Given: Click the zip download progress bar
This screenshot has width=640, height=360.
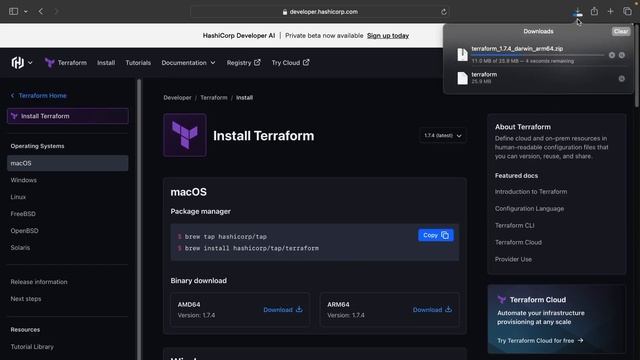Looking at the screenshot, I should 538,55.
